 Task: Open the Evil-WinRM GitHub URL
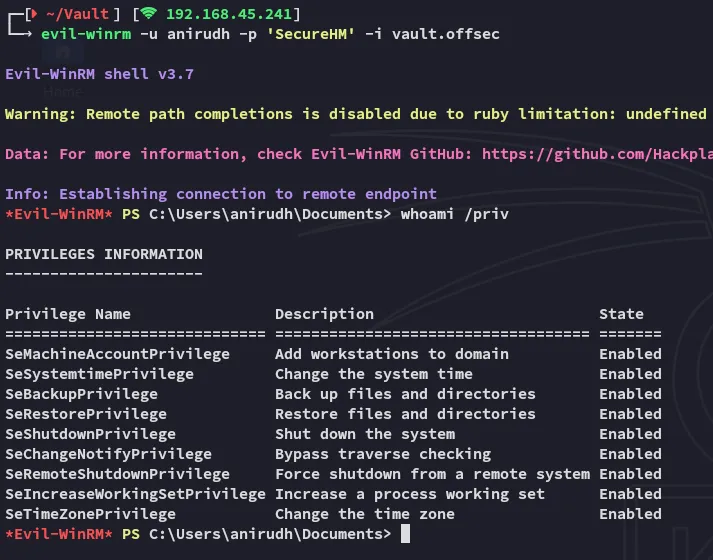coord(597,154)
